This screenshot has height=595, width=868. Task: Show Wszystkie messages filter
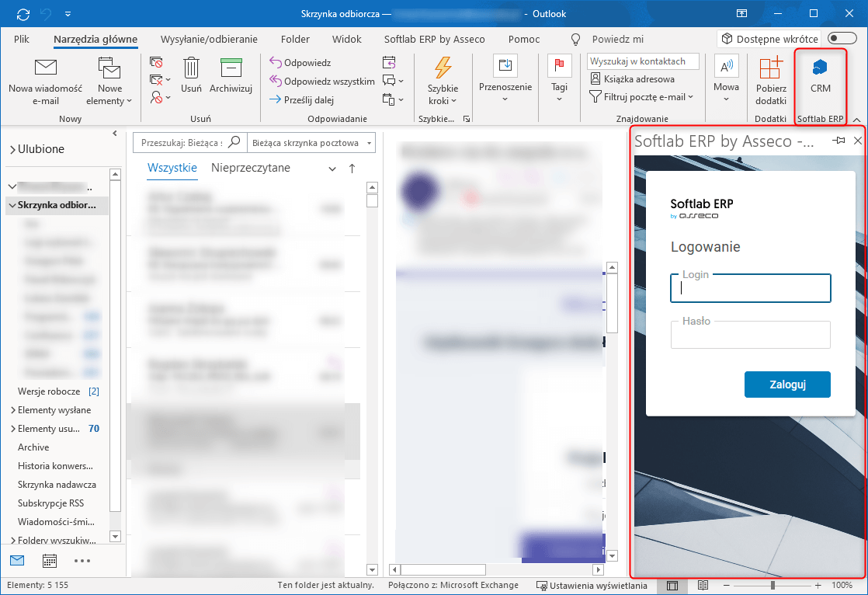coord(172,168)
